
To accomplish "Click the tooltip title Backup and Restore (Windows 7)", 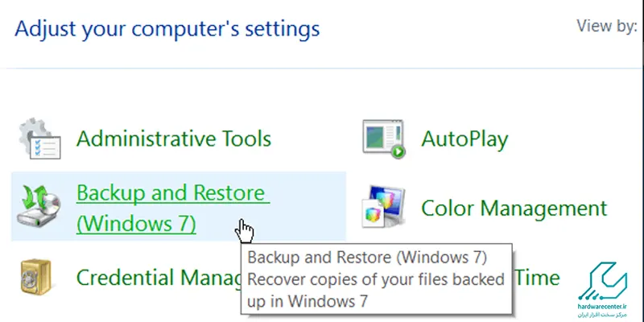I will [367, 258].
